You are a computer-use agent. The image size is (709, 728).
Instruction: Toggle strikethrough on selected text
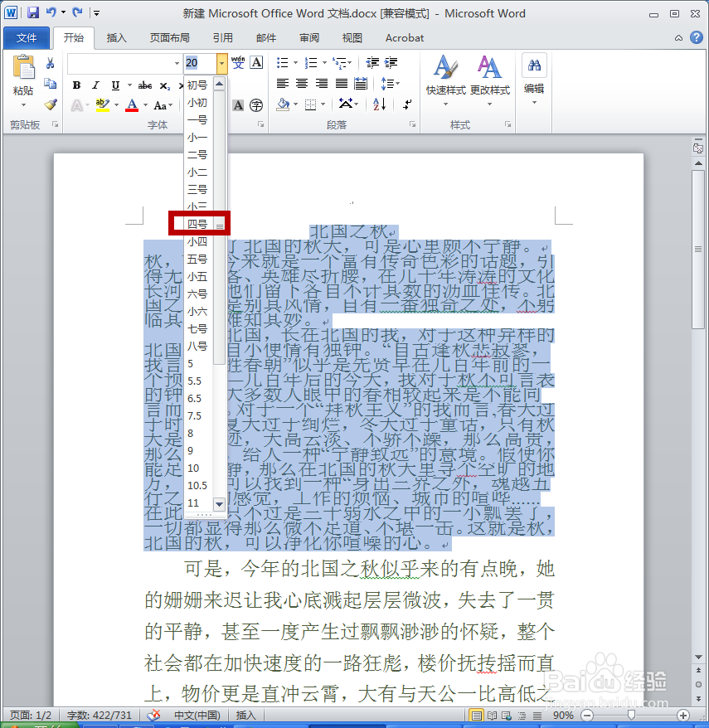146,85
